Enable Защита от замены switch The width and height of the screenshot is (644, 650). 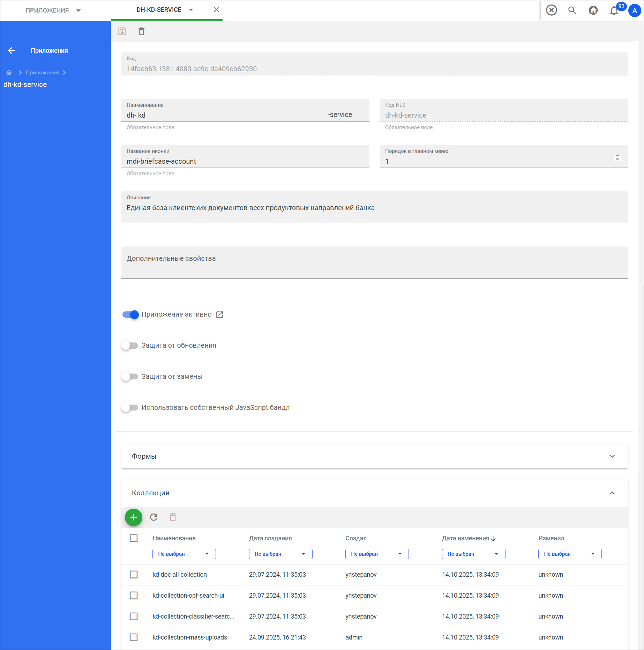[130, 377]
